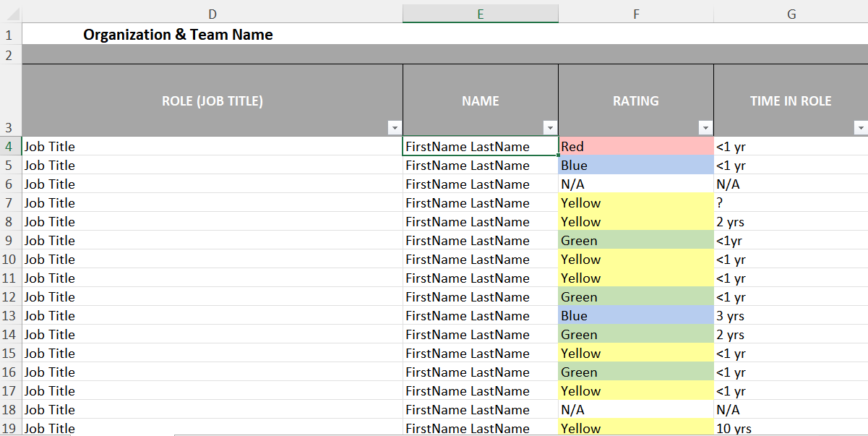Select the Job Title cell in row 12
This screenshot has height=436, width=868.
coord(212,296)
